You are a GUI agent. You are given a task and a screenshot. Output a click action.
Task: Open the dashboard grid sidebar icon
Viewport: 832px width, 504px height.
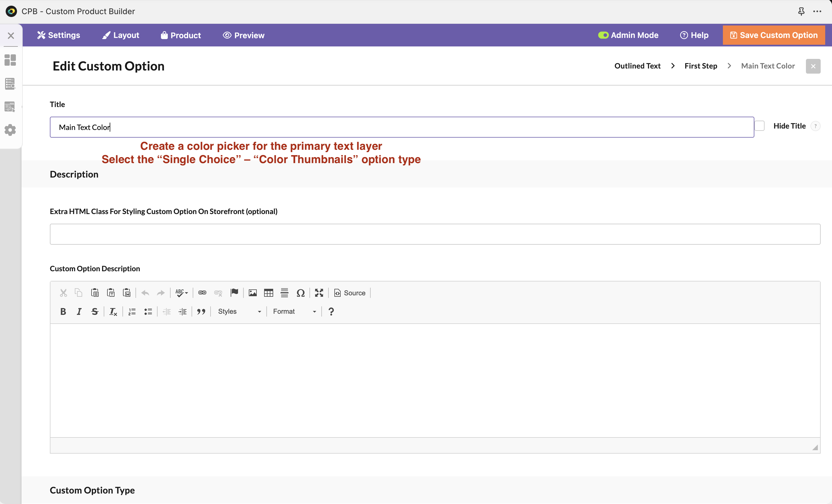click(10, 60)
